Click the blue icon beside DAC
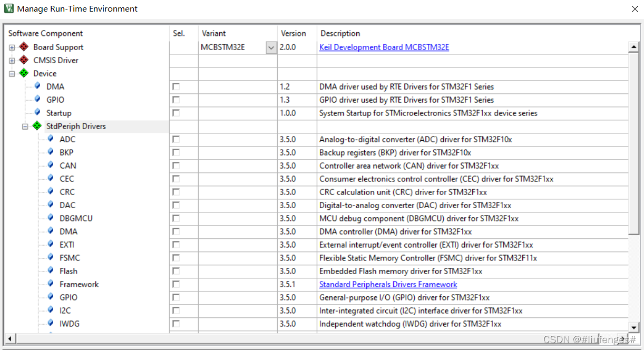 click(51, 205)
